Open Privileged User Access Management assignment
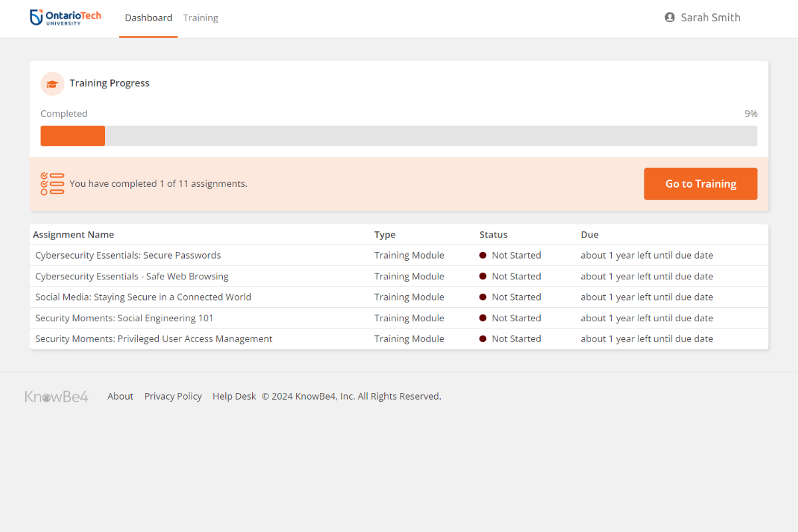The image size is (798, 532). 154,339
